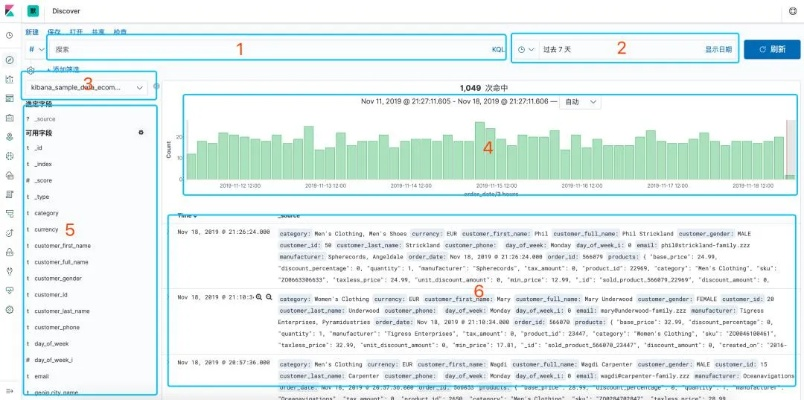Open the Discover compass icon in sidebar
This screenshot has height=400, width=804.
click(x=9, y=60)
